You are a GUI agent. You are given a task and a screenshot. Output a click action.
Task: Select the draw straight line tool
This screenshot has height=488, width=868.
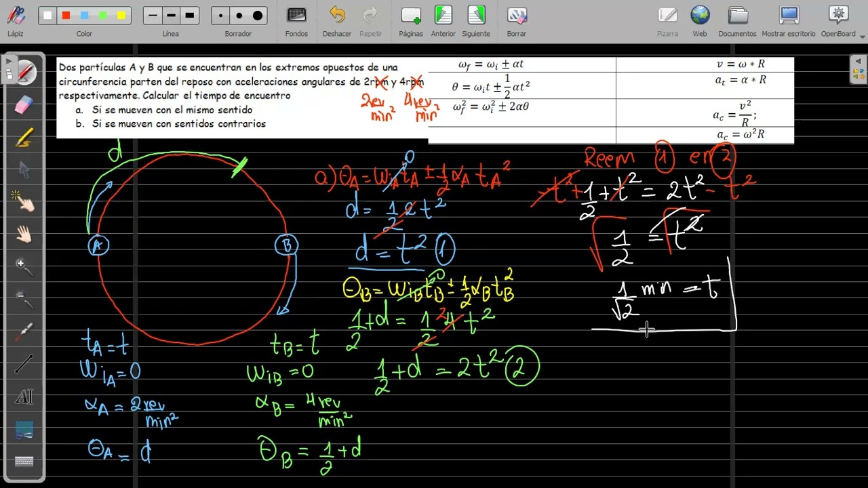click(24, 364)
